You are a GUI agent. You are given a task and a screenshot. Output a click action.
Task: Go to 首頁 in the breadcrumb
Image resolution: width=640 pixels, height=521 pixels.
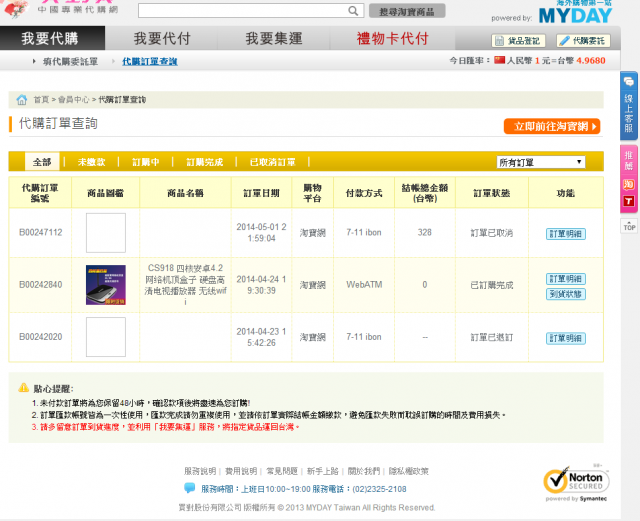41,100
